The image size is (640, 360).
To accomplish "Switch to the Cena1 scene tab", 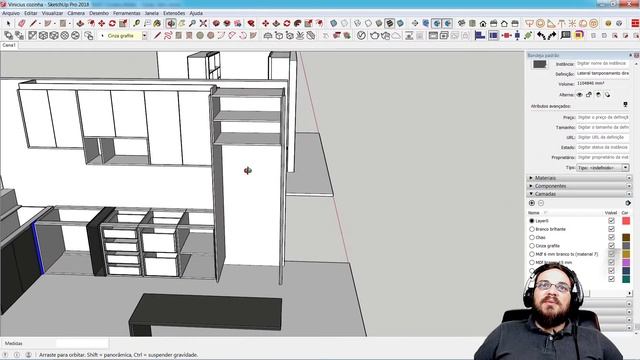I will click(9, 45).
